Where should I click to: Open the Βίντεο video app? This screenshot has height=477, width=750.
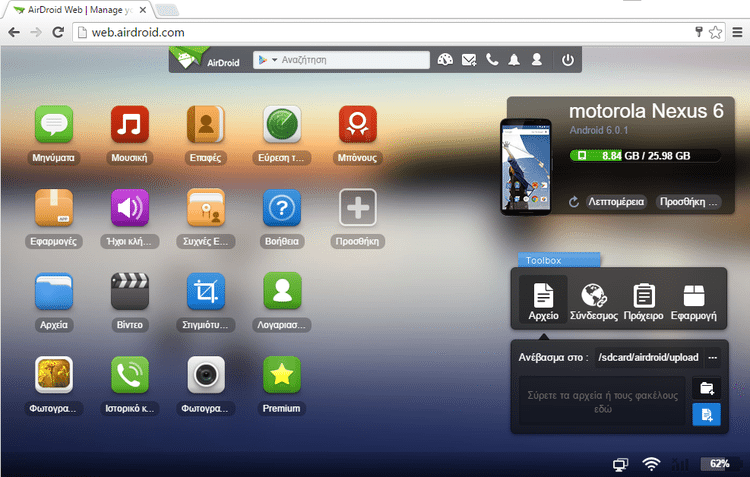[x=130, y=291]
